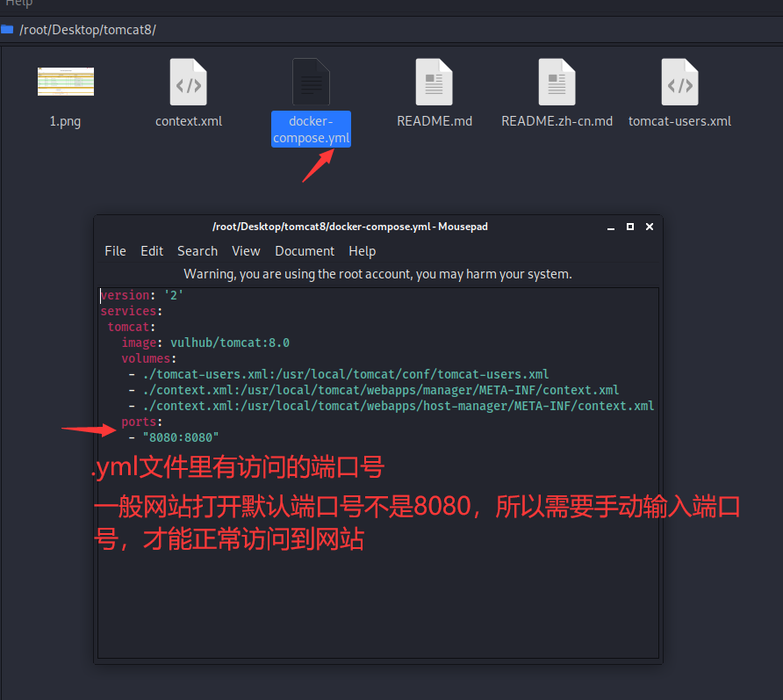Click the services: line in editor
Screen dimensions: 783x700
(132, 311)
